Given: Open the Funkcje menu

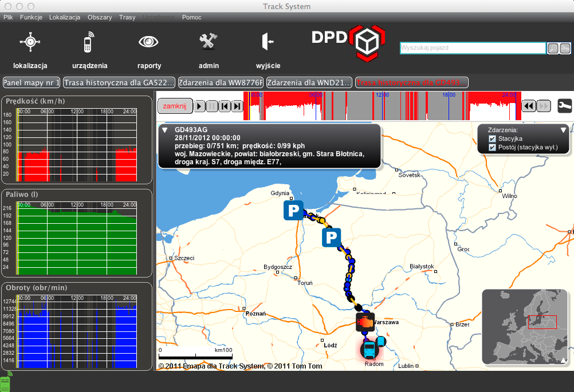Looking at the screenshot, I should (x=31, y=17).
